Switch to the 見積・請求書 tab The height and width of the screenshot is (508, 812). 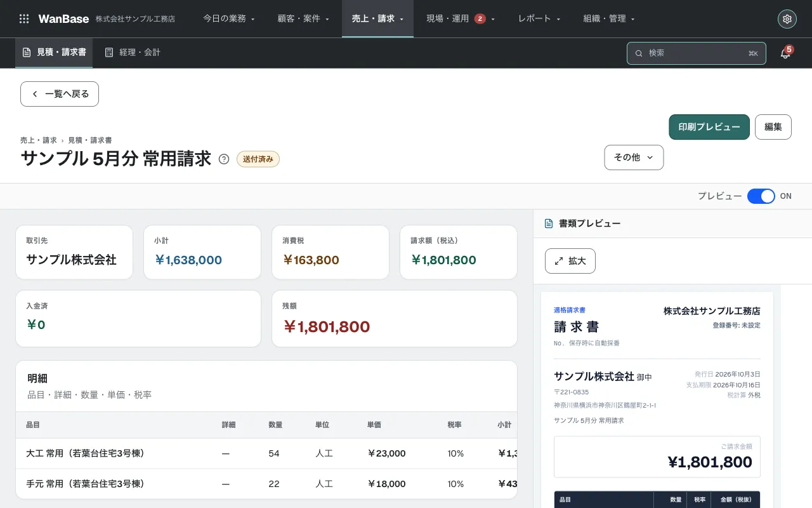click(54, 53)
